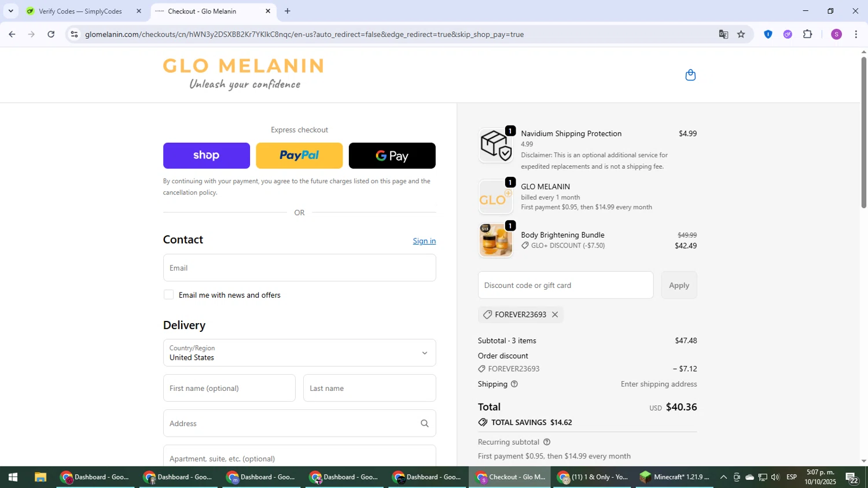
Task: Show hidden system tray icons
Action: (723, 478)
